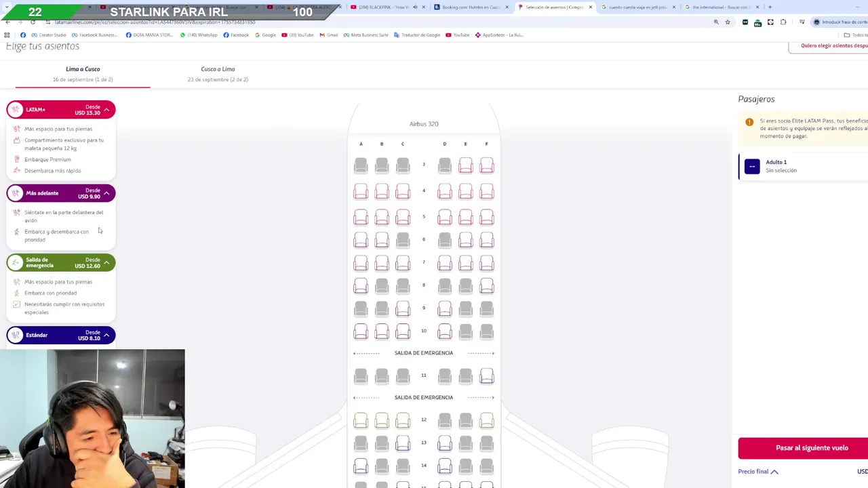This screenshot has height=488, width=868.
Task: Switch to the Cusco a Lima tab
Action: pos(218,74)
